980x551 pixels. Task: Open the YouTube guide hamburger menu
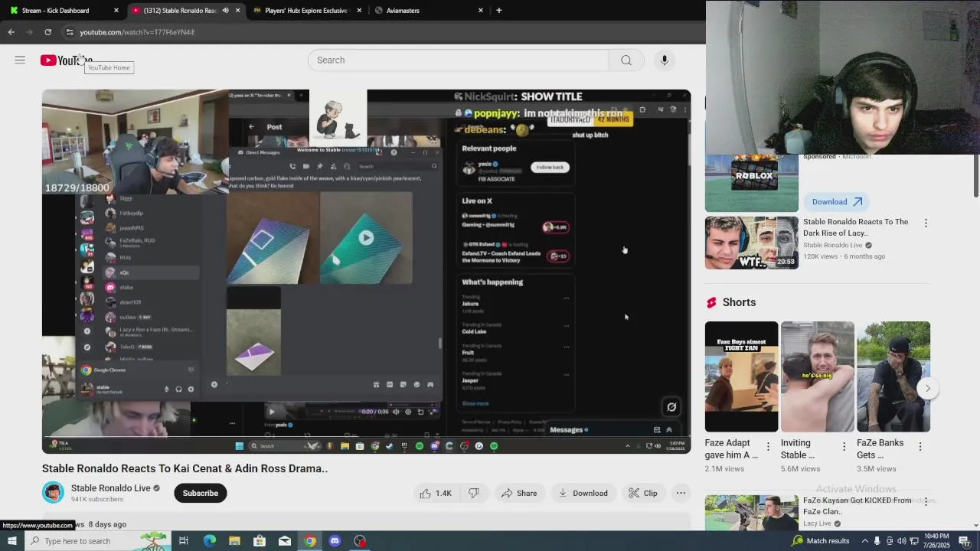(20, 60)
